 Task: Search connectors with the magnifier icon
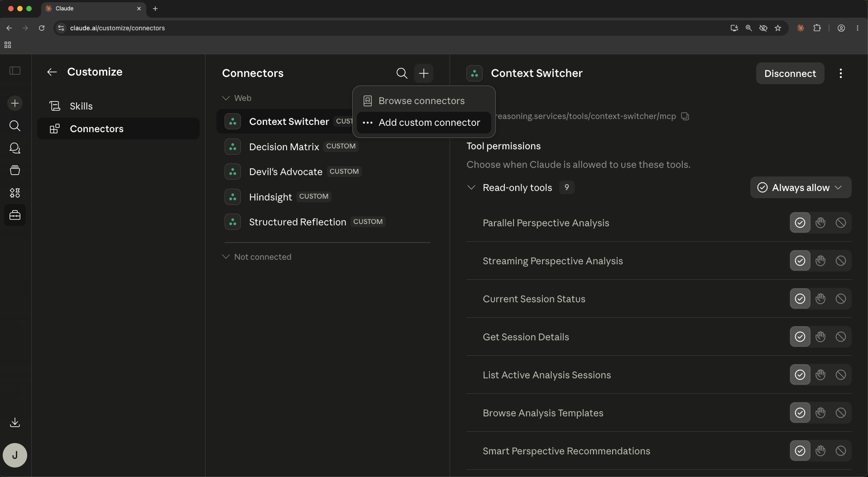[402, 73]
